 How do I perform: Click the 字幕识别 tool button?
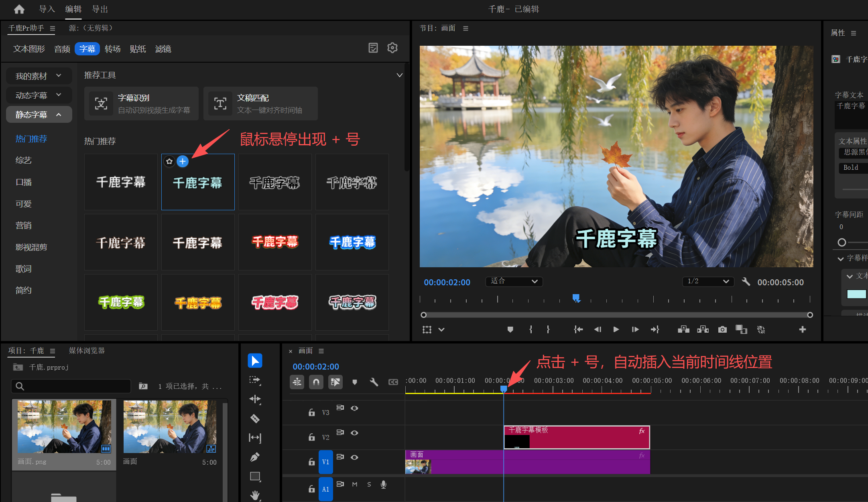141,104
